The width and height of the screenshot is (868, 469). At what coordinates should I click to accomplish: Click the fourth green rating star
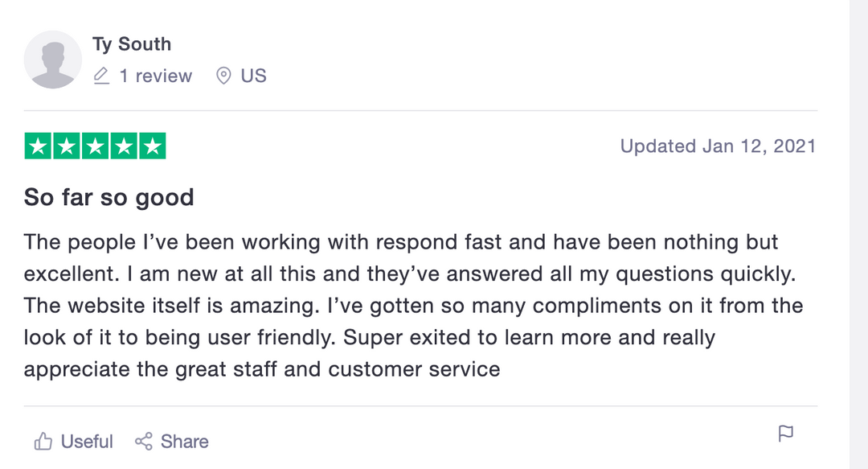point(124,146)
